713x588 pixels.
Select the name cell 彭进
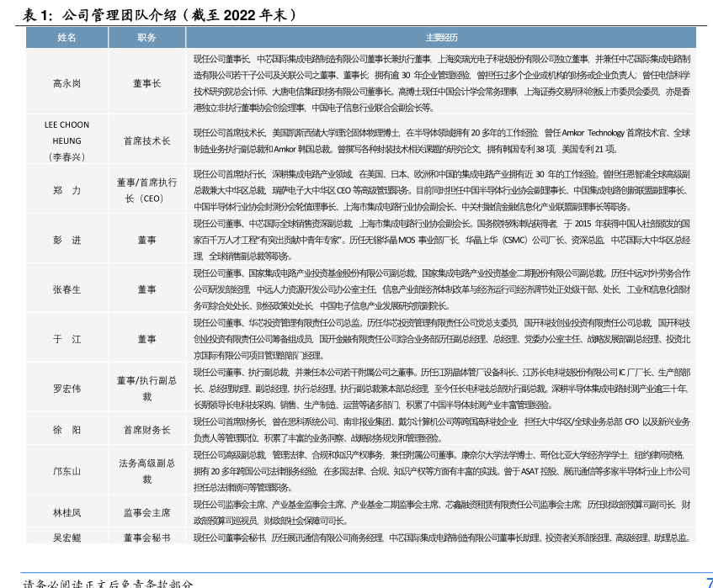tap(67, 240)
